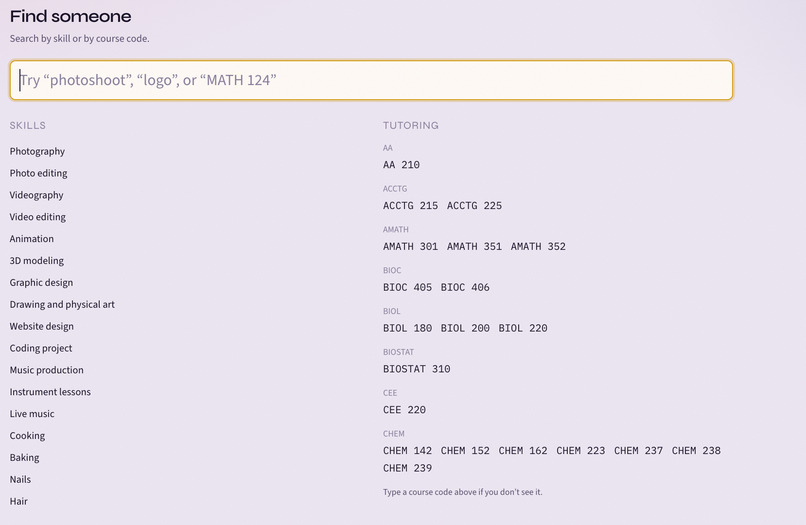Pick the Animation skill
The image size is (806, 525).
[31, 239]
